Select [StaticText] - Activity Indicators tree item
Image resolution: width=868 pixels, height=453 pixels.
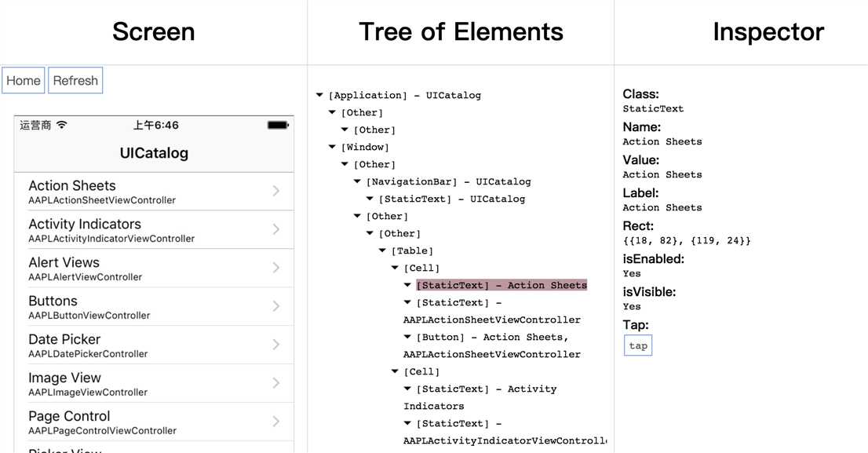(x=480, y=397)
